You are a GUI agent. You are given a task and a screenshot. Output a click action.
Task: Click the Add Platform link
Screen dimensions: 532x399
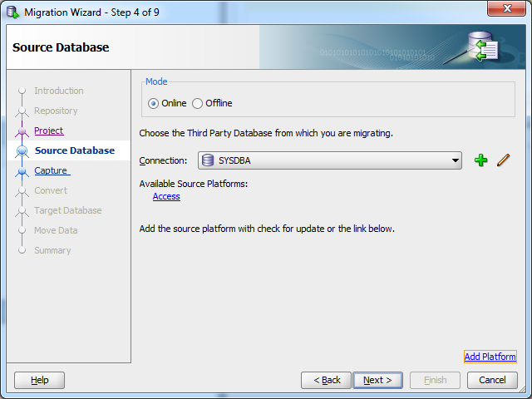490,357
